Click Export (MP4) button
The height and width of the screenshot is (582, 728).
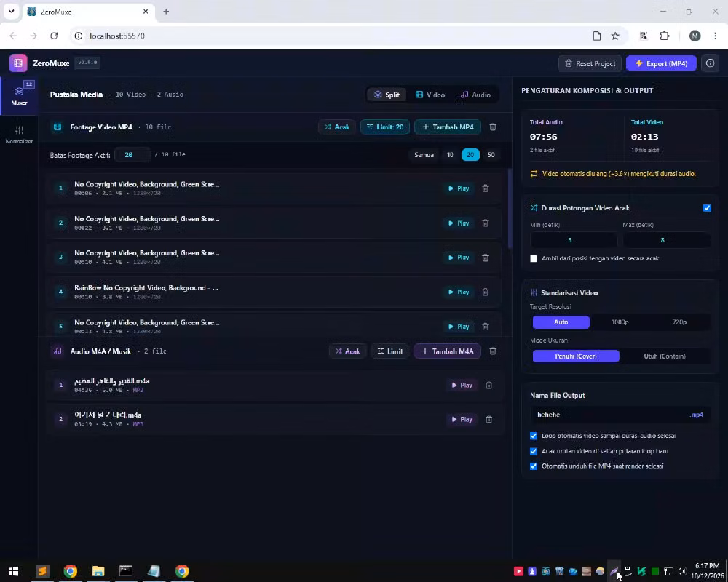point(661,63)
